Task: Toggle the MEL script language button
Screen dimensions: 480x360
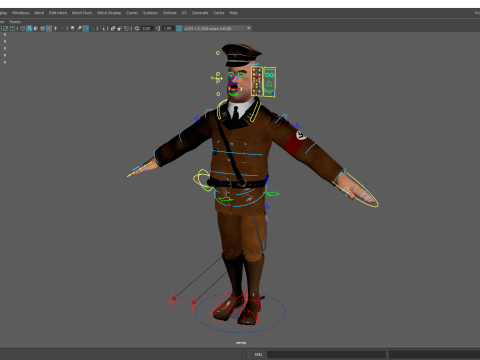Action: pos(259,354)
